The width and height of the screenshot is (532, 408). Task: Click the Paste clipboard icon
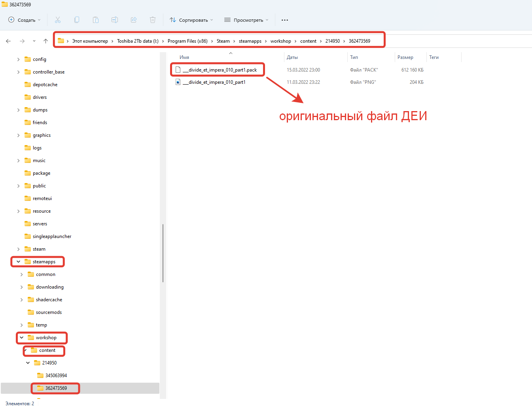pyautogui.click(x=96, y=20)
